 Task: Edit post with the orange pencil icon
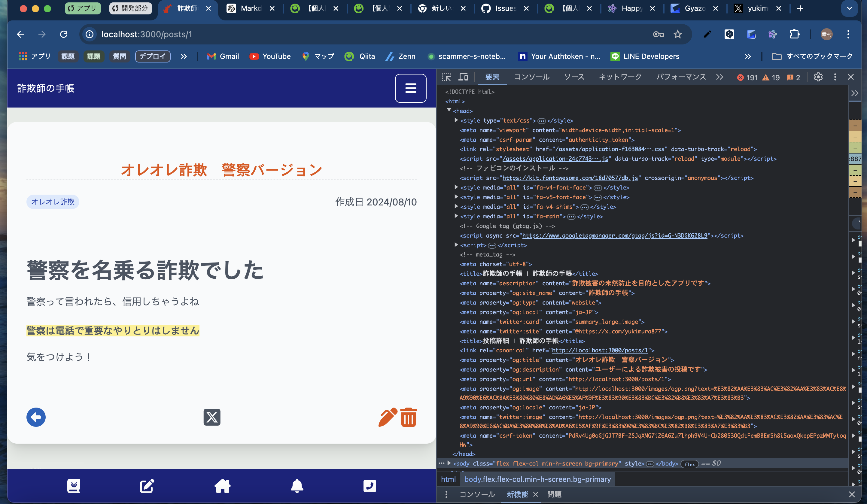click(x=388, y=417)
